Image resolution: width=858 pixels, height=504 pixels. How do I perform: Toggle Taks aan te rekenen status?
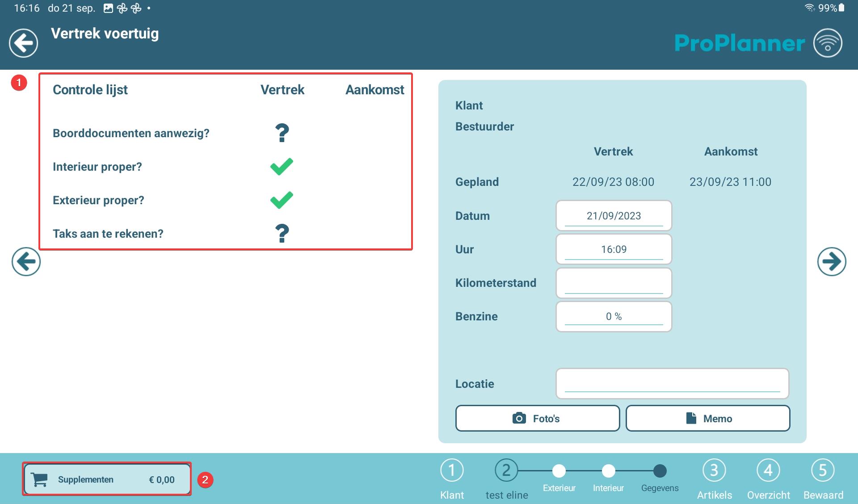click(282, 234)
